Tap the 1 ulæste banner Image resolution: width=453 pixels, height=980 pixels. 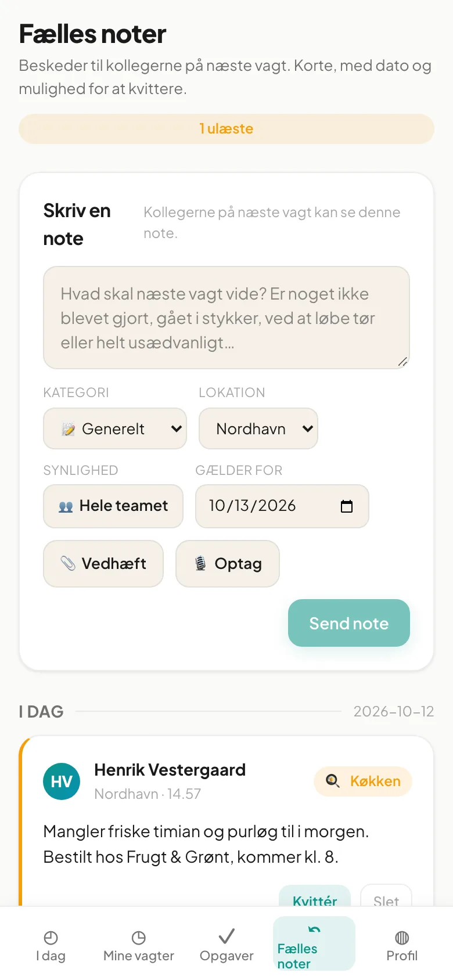click(x=227, y=129)
